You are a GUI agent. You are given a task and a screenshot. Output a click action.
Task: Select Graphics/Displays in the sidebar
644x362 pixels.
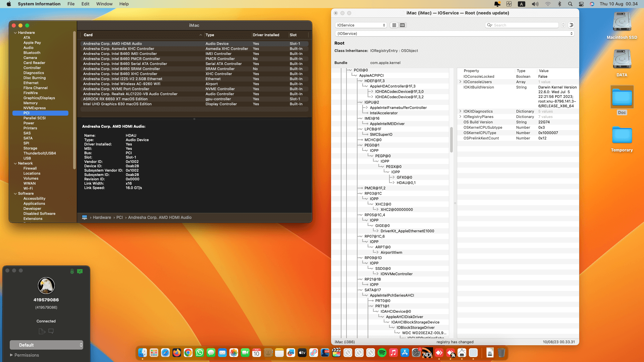(39, 98)
